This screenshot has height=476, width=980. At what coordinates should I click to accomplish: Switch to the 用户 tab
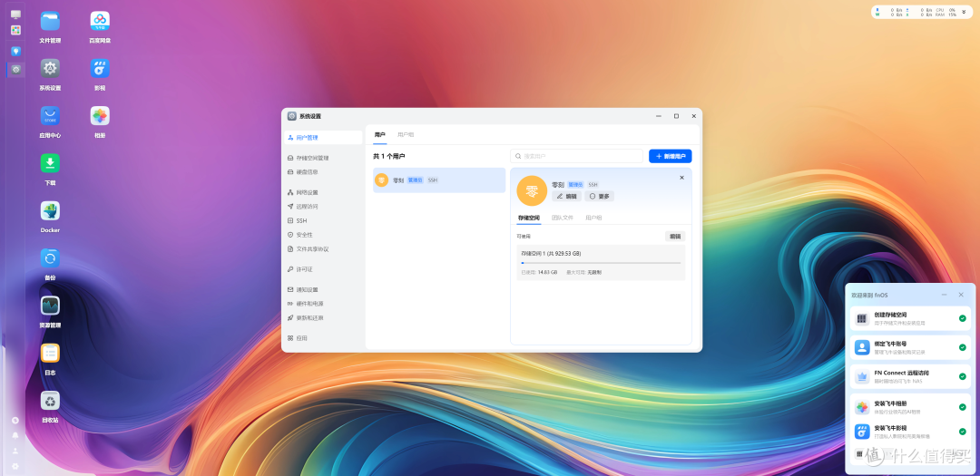[x=379, y=135]
